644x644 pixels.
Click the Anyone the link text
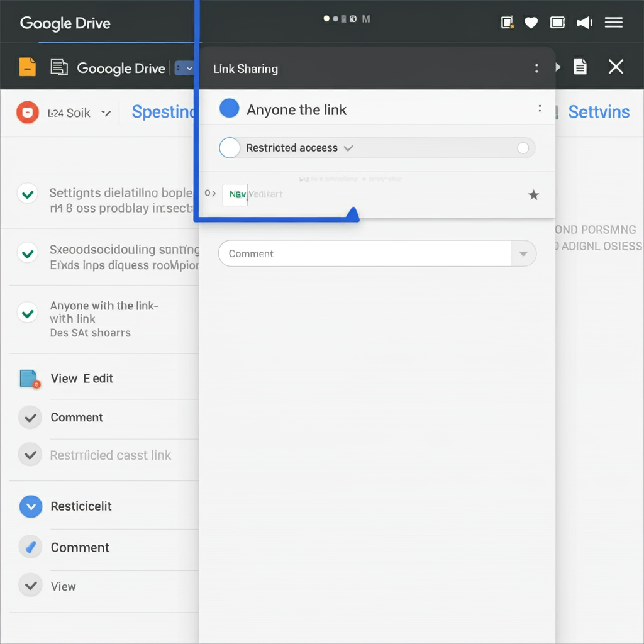296,109
